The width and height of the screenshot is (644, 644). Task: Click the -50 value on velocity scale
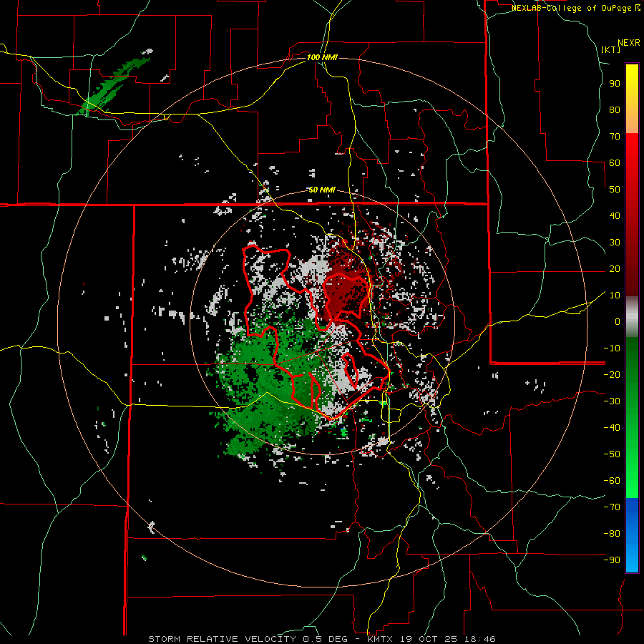tap(612, 454)
